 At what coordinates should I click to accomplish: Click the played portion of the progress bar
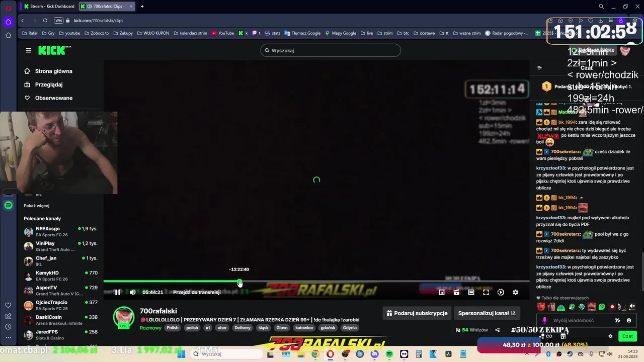coord(171,282)
